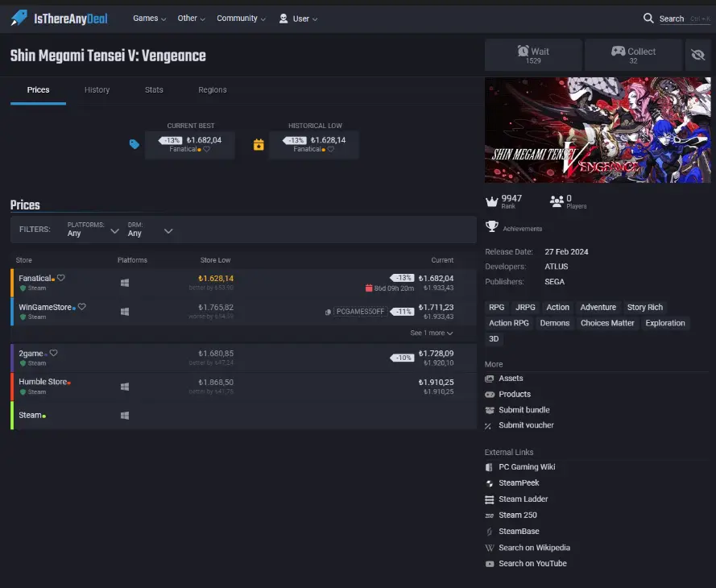Toggle the heart beside Fanatical in Historical Low
Image resolution: width=716 pixels, height=588 pixels.
coord(330,149)
